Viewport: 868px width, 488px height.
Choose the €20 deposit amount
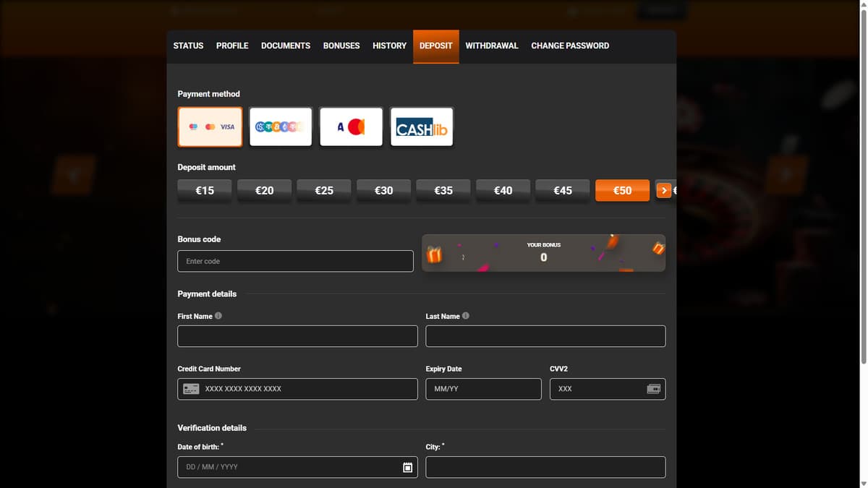pos(265,190)
